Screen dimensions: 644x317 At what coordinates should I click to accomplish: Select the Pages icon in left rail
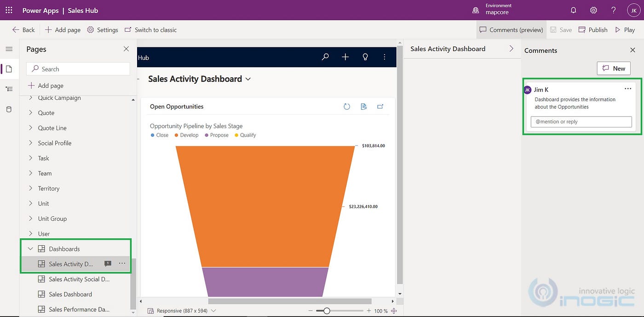(x=9, y=69)
